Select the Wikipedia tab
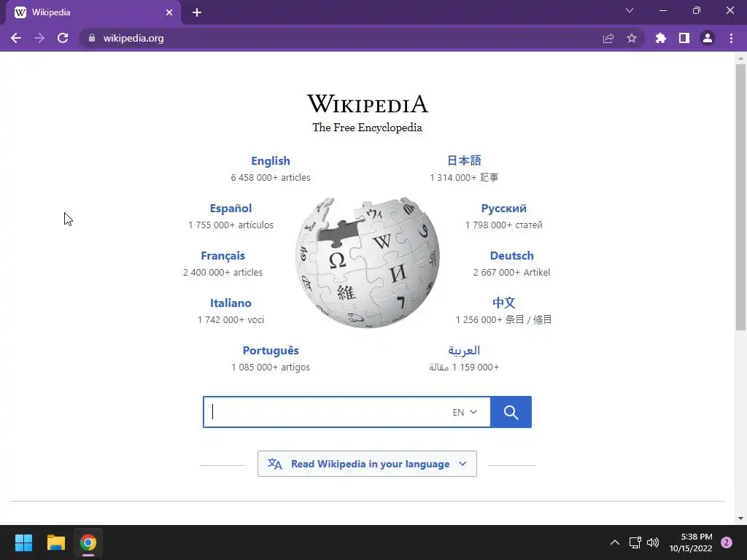This screenshot has height=560, width=747. point(93,13)
